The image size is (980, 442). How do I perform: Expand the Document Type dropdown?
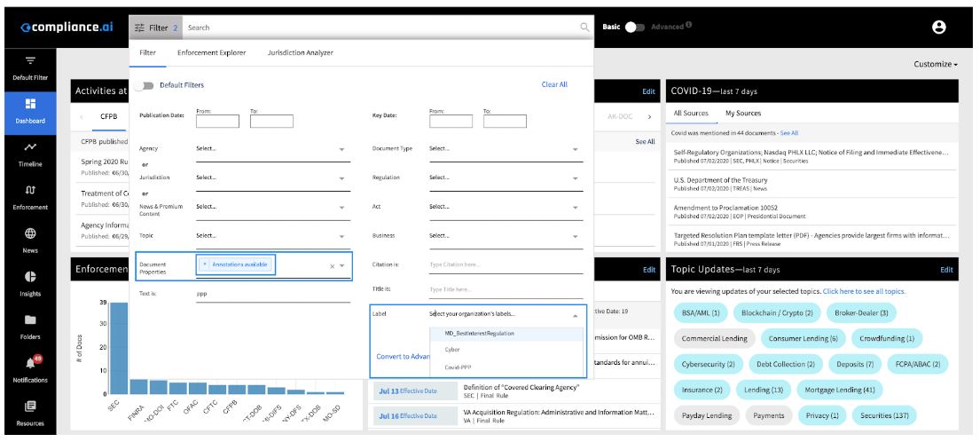click(x=575, y=150)
